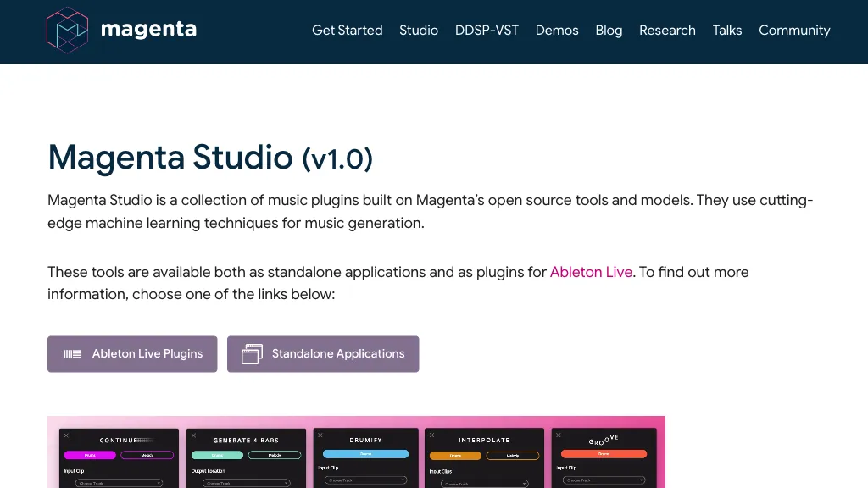Open the DDSP-VST menu item
The height and width of the screenshot is (488, 868).
487,30
